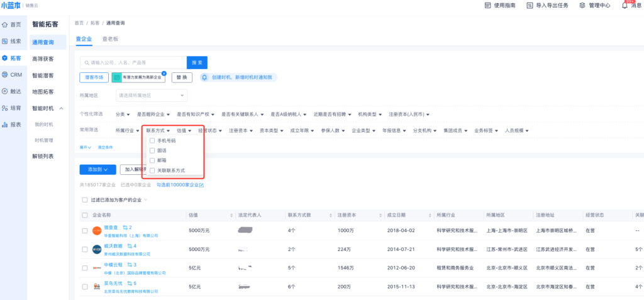Expand the 注册资本(人民币) filter
The image size is (644, 300).
click(408, 114)
